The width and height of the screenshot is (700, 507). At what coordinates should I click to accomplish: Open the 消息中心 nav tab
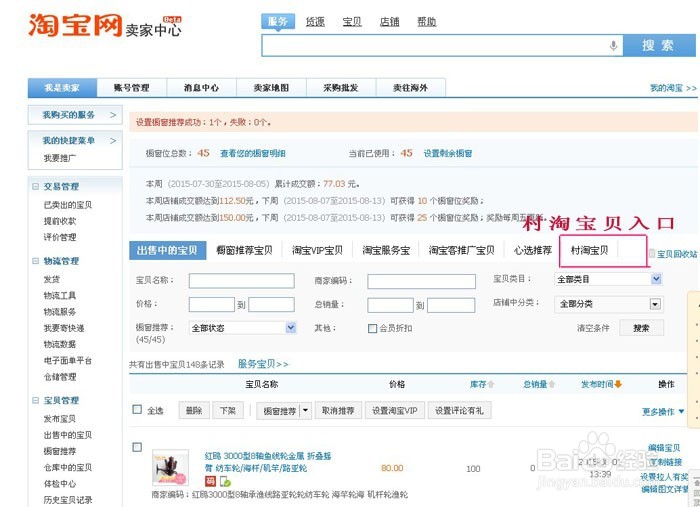[x=201, y=87]
